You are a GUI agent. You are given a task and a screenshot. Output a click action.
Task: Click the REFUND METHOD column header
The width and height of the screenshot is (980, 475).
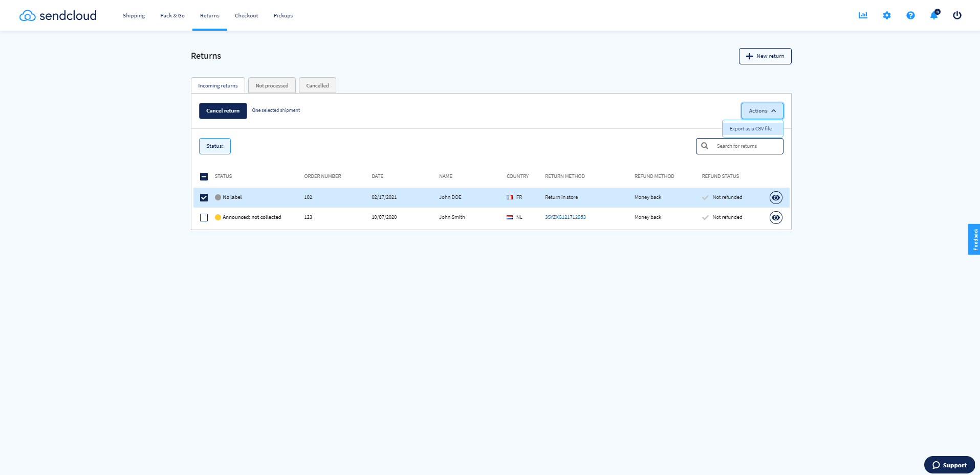click(655, 176)
